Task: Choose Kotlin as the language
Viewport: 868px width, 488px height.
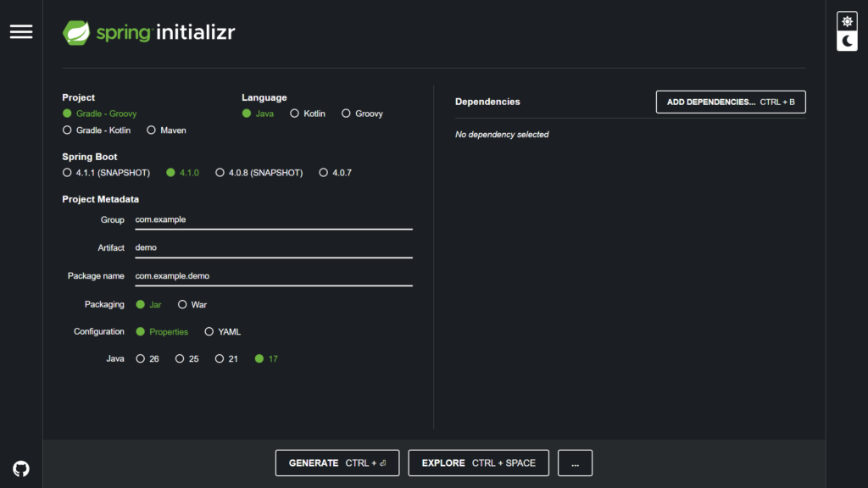Action: [308, 114]
